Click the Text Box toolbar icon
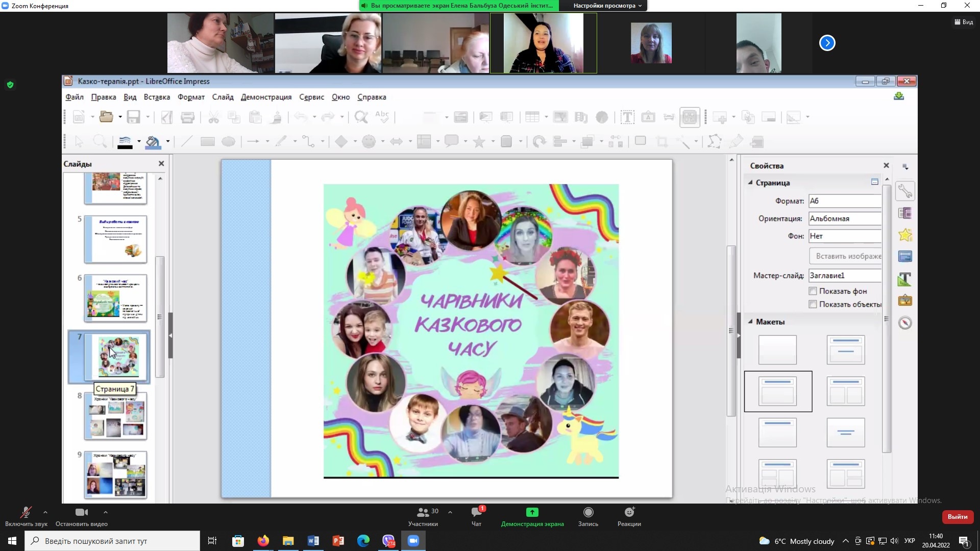Viewport: 980px width, 551px height. 627,117
